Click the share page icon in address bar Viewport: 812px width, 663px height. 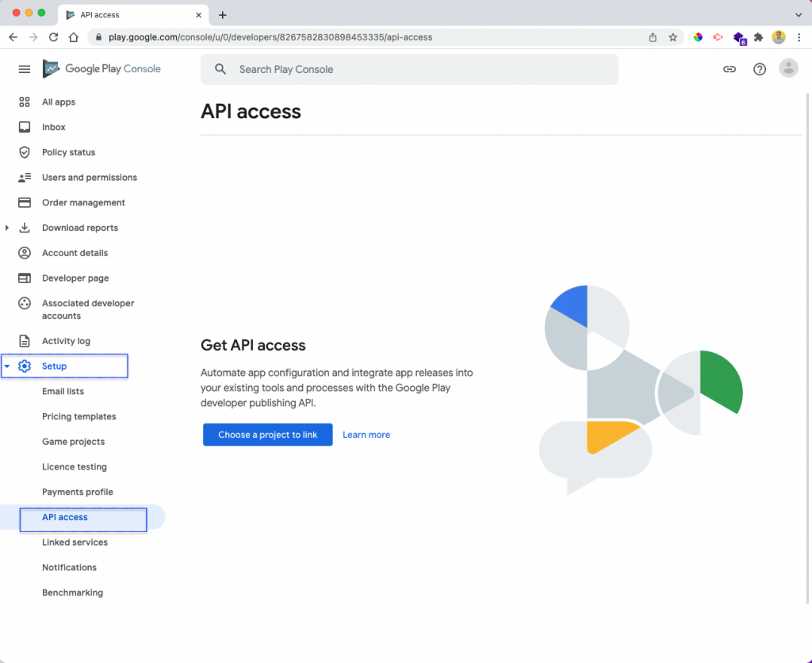pyautogui.click(x=653, y=37)
